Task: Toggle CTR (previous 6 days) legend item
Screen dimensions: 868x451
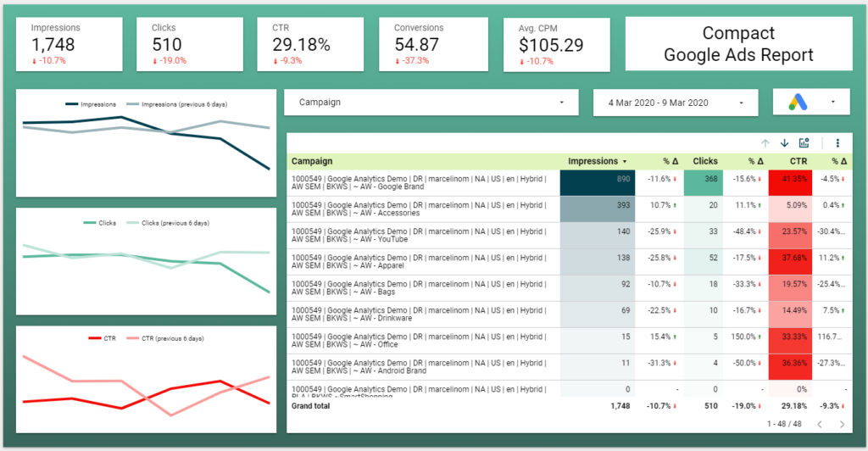Action: point(165,338)
